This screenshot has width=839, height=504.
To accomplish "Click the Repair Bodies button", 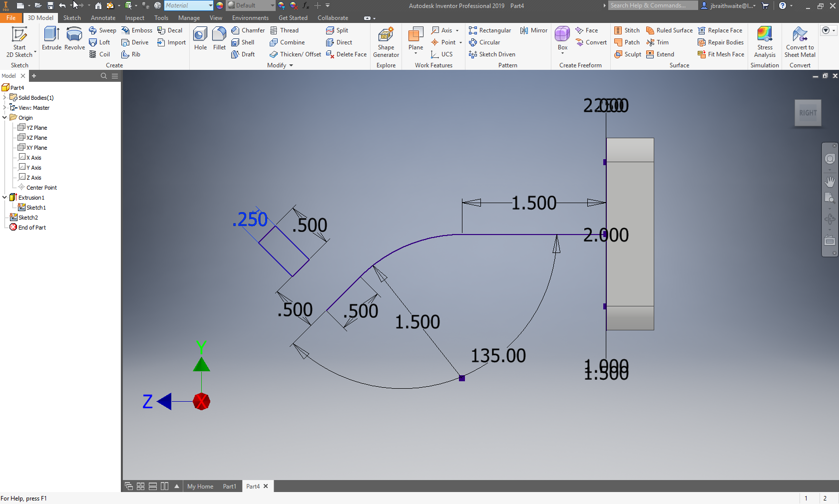I will tap(721, 42).
